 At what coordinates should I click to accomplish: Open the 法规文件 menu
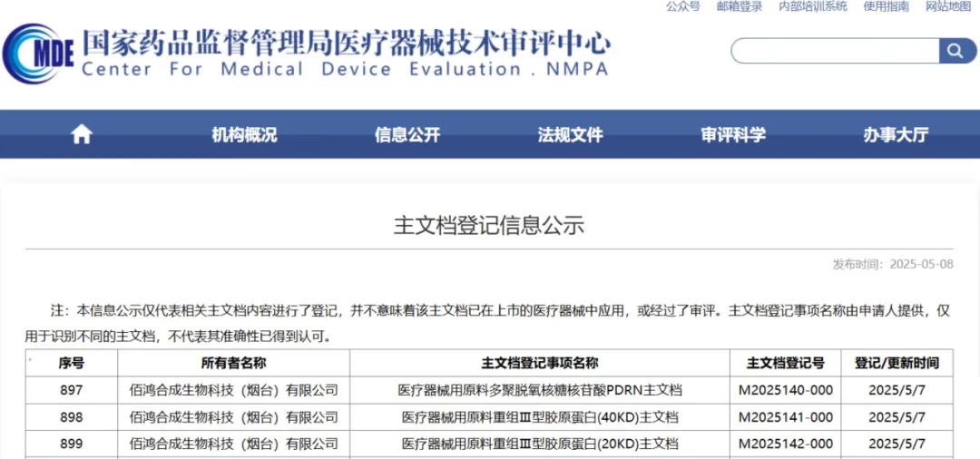coord(571,134)
